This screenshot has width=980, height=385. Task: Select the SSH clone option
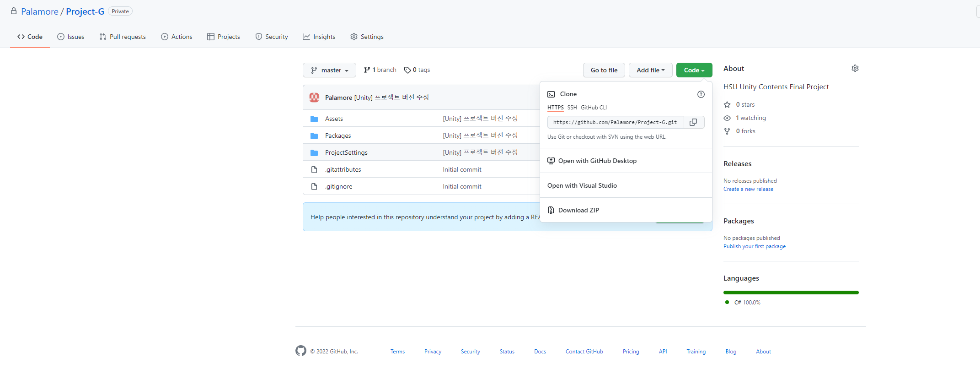[x=572, y=108]
